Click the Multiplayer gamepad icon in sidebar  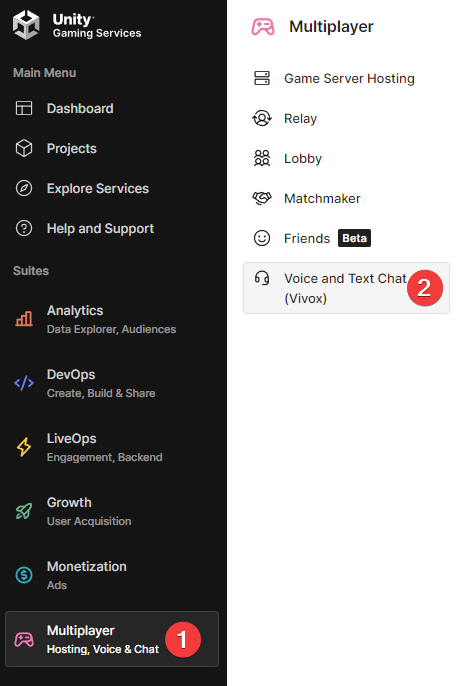click(x=24, y=639)
